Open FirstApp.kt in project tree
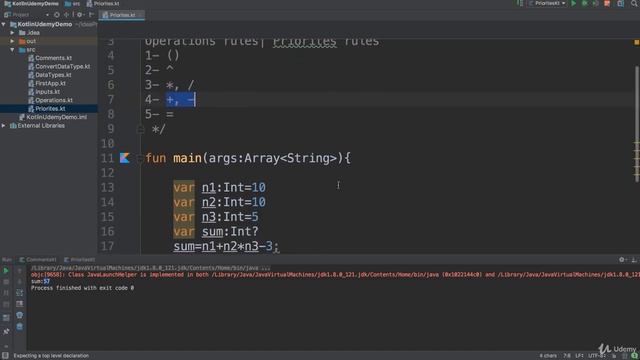Viewport: 640px width, 360px height. pyautogui.click(x=47, y=83)
